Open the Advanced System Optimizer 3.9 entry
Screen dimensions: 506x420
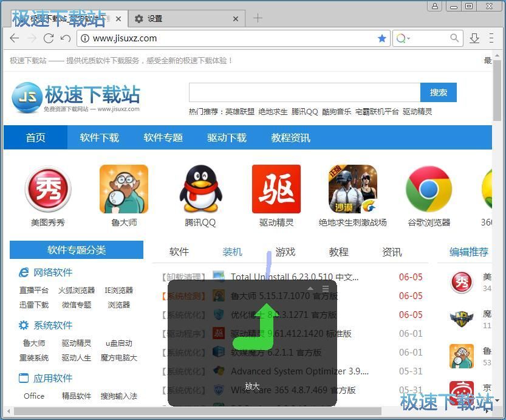coord(299,371)
